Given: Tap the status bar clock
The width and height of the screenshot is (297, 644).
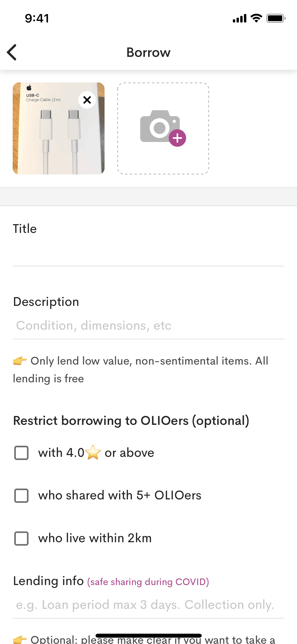Looking at the screenshot, I should point(37,18).
